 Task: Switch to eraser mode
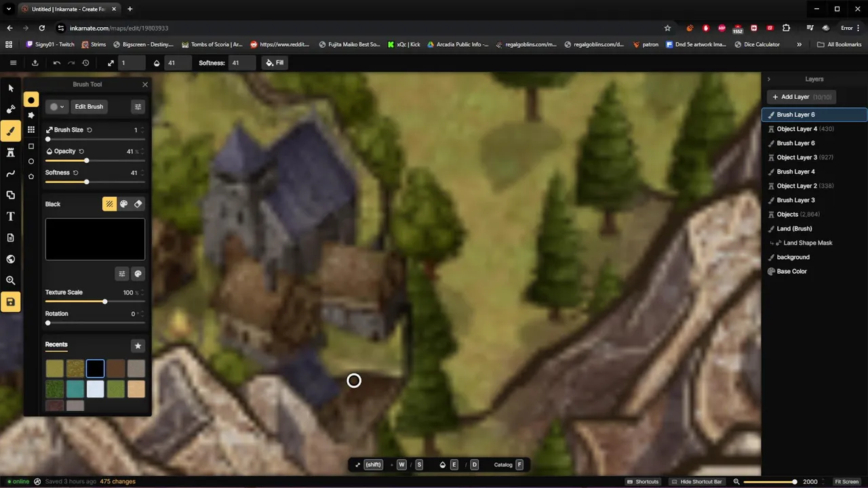(138, 204)
